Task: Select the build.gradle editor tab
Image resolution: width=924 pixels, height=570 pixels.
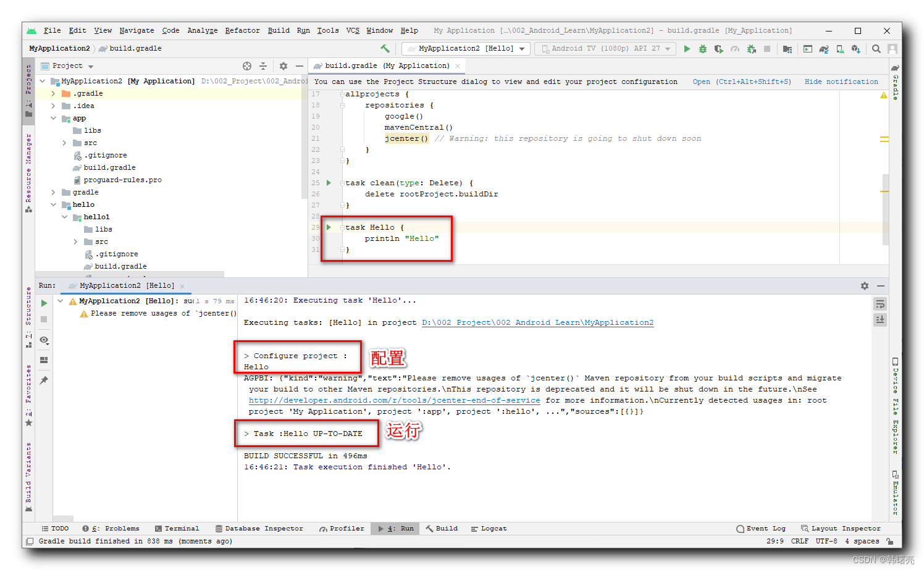Action: (387, 66)
